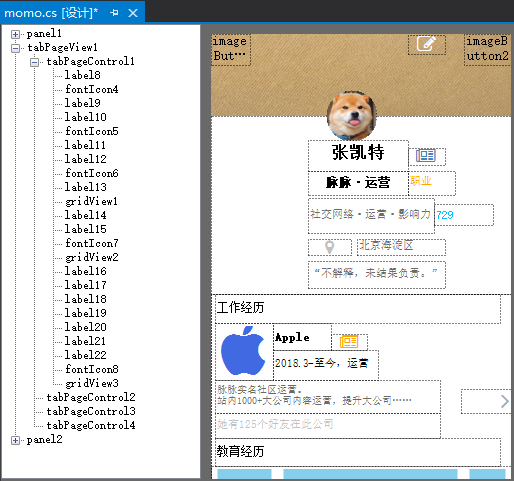Select the blue ID card icon beside name
Screen dimensions: 514x481
tap(426, 156)
